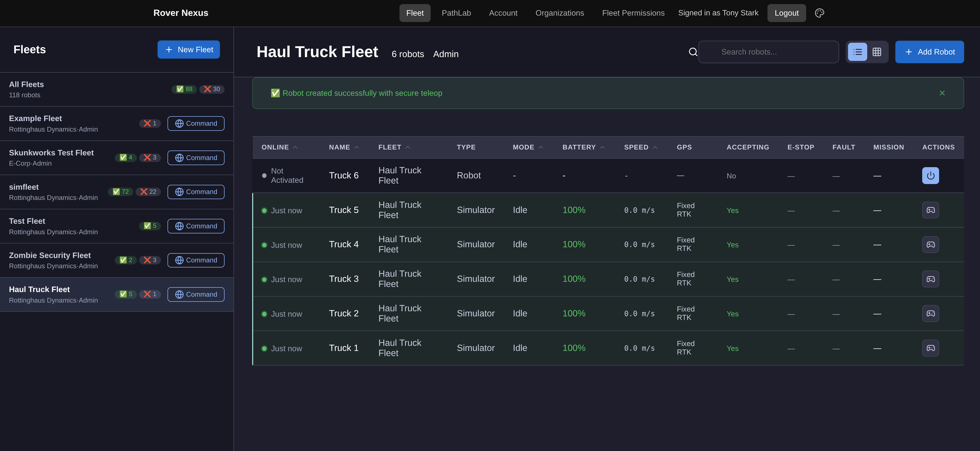Dismiss the robot created success banner
980x451 pixels.
[942, 93]
